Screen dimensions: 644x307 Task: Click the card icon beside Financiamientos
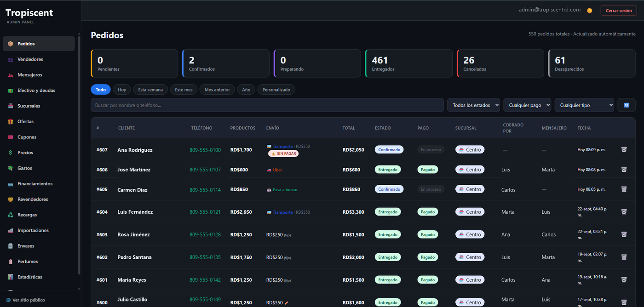pos(11,184)
